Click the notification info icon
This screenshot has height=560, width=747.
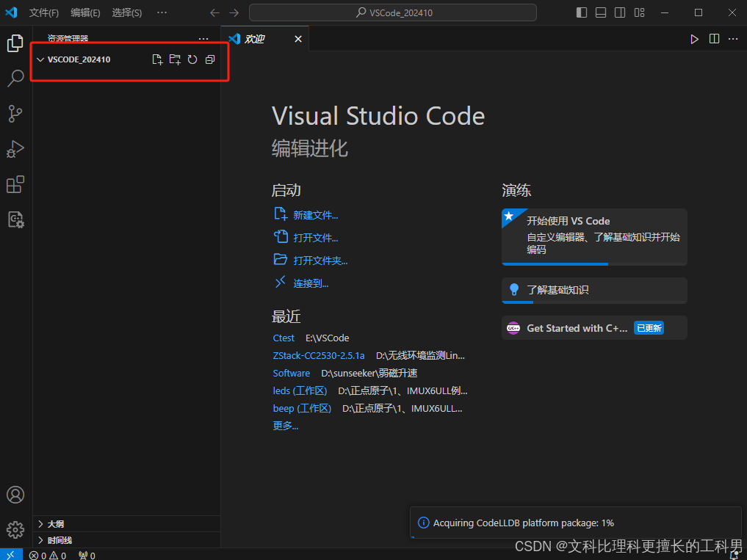423,523
